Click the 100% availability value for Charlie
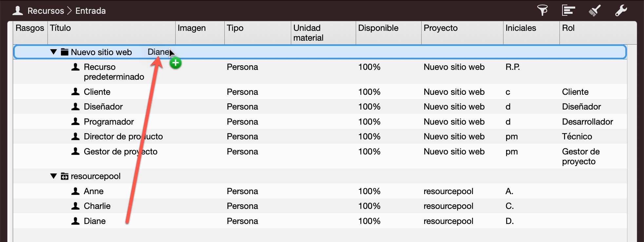This screenshot has width=644, height=242. click(x=369, y=206)
